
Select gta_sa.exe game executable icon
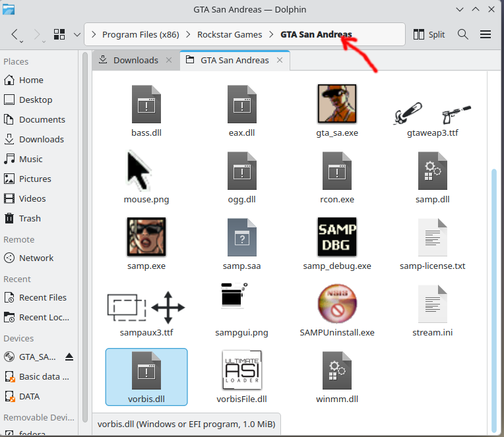click(337, 103)
